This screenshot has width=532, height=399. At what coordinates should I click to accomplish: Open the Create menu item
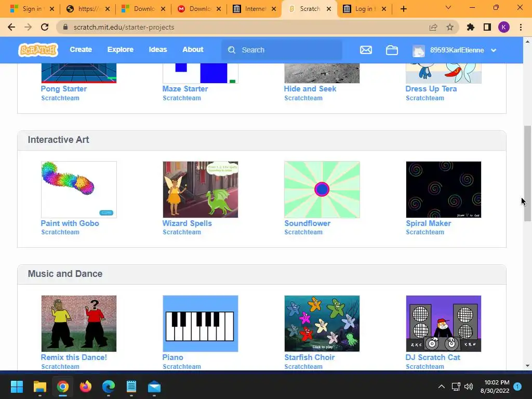click(x=81, y=49)
